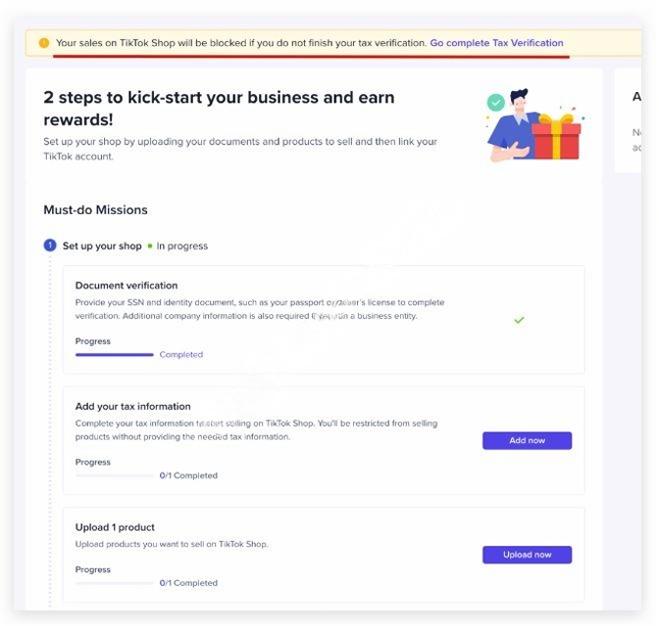Select the Add your tax information heading
Viewport: 659px width, 626px height.
coord(133,407)
